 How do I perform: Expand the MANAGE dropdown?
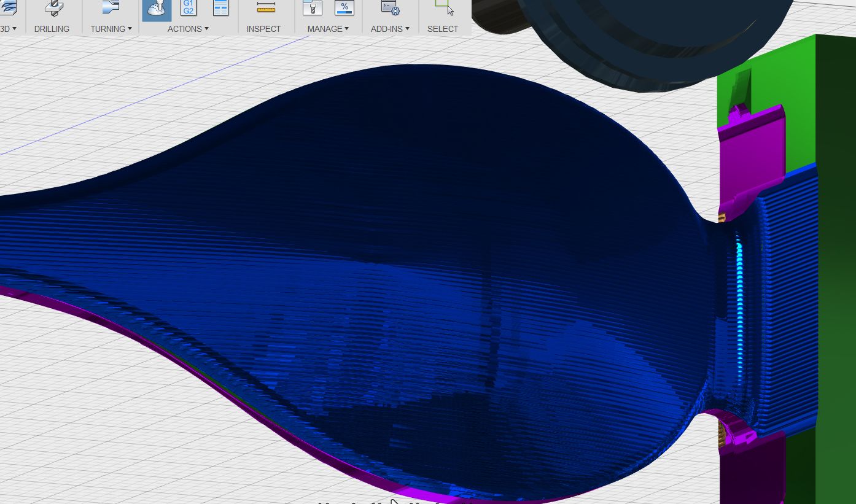(328, 29)
